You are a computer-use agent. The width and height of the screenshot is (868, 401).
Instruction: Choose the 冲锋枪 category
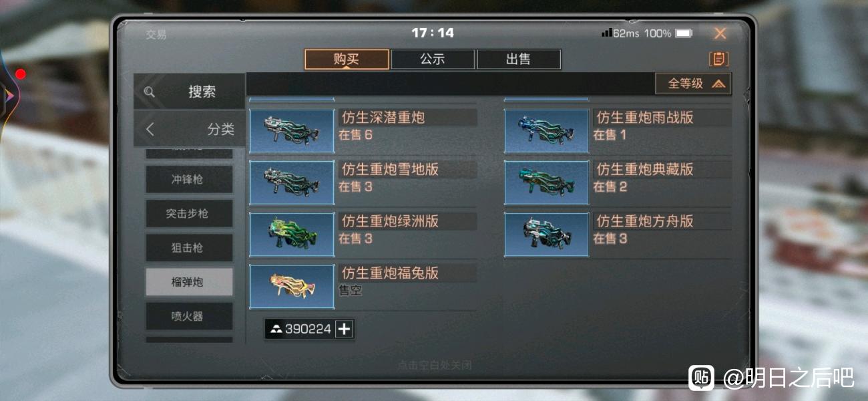point(190,179)
